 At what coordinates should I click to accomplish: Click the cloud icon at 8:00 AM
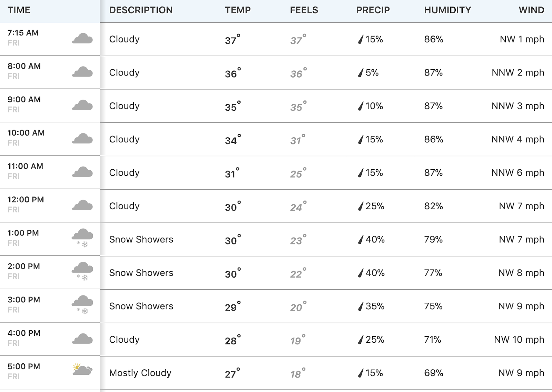click(82, 72)
